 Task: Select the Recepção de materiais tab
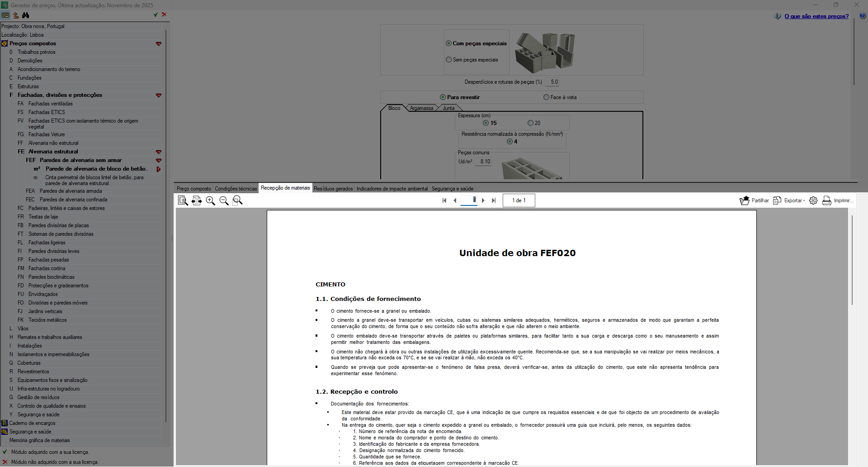[285, 188]
